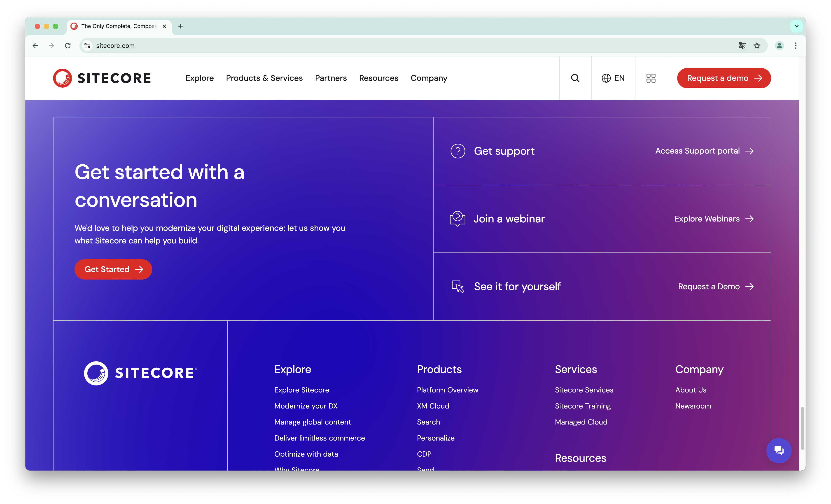Open the Sitecore Services footer link
This screenshot has width=831, height=504.
(584, 390)
